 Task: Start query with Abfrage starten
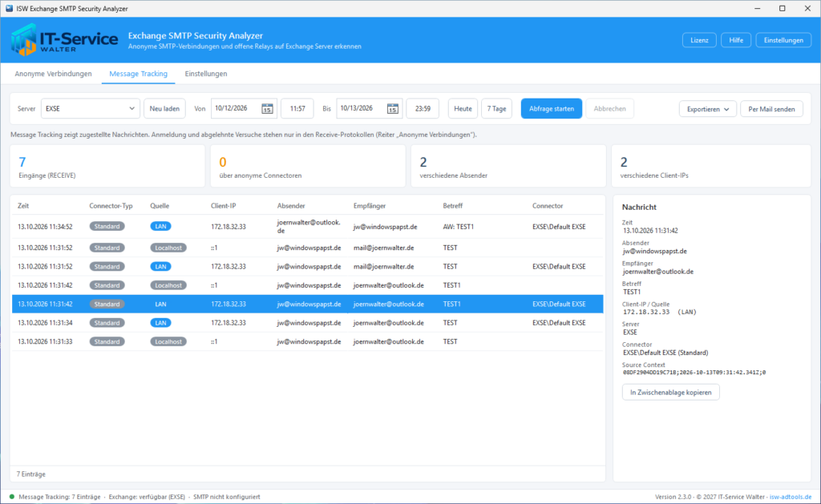point(552,109)
